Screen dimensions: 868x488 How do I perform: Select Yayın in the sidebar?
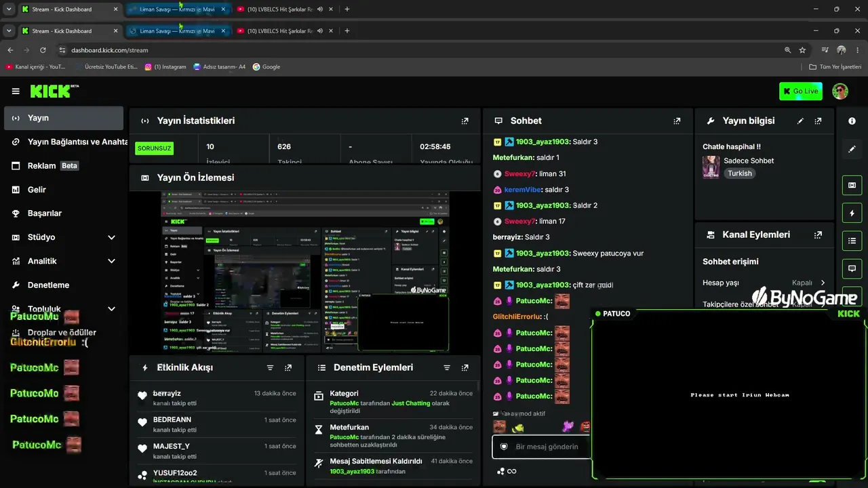click(64, 118)
